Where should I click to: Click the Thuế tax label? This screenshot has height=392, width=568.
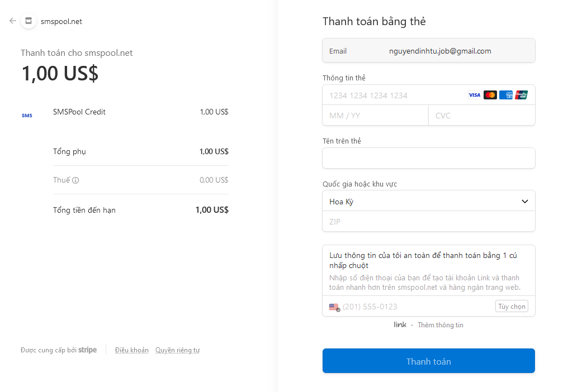pos(61,180)
